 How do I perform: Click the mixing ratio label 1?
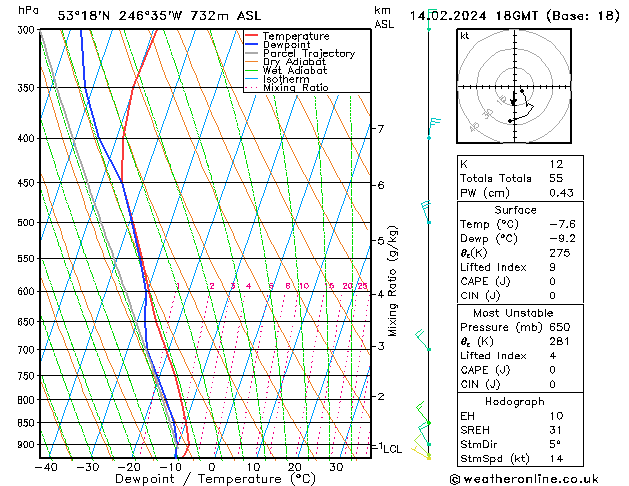click(x=178, y=286)
